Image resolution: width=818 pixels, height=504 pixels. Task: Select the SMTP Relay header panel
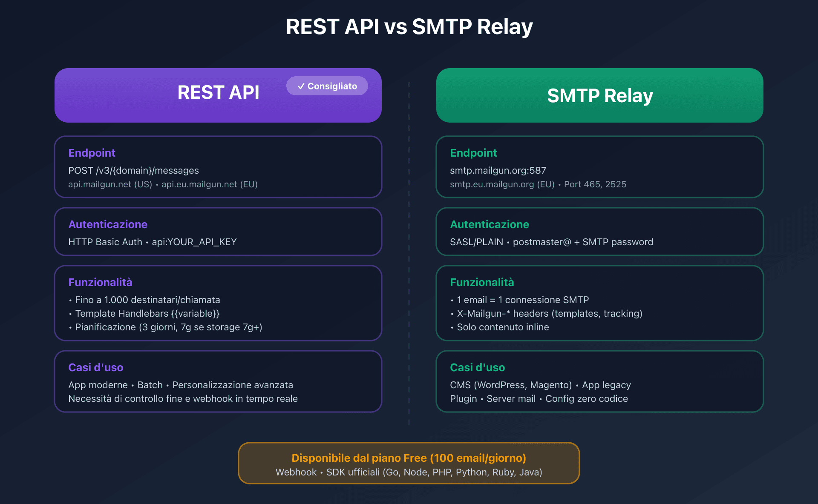pyautogui.click(x=600, y=95)
